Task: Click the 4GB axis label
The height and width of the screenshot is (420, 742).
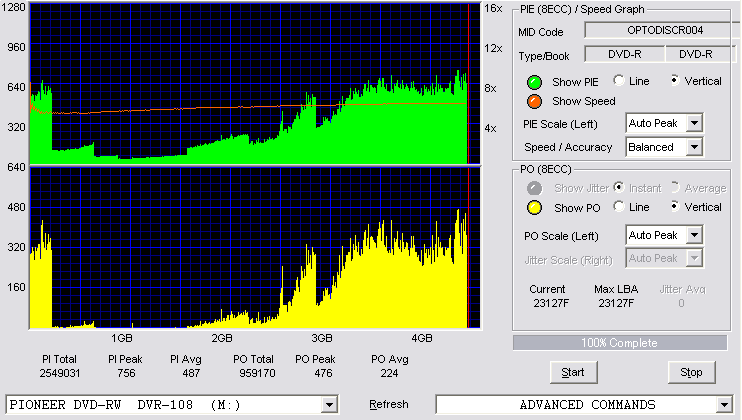Action: (422, 338)
